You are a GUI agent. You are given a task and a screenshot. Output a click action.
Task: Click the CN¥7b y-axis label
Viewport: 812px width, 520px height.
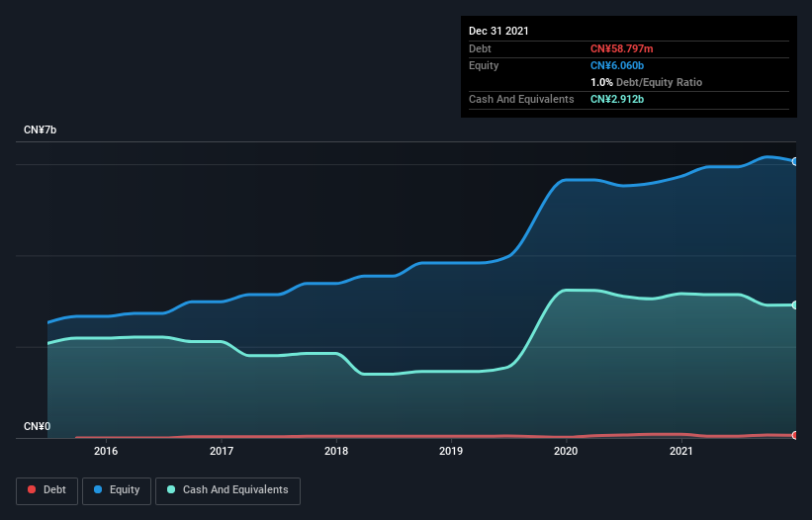40,130
